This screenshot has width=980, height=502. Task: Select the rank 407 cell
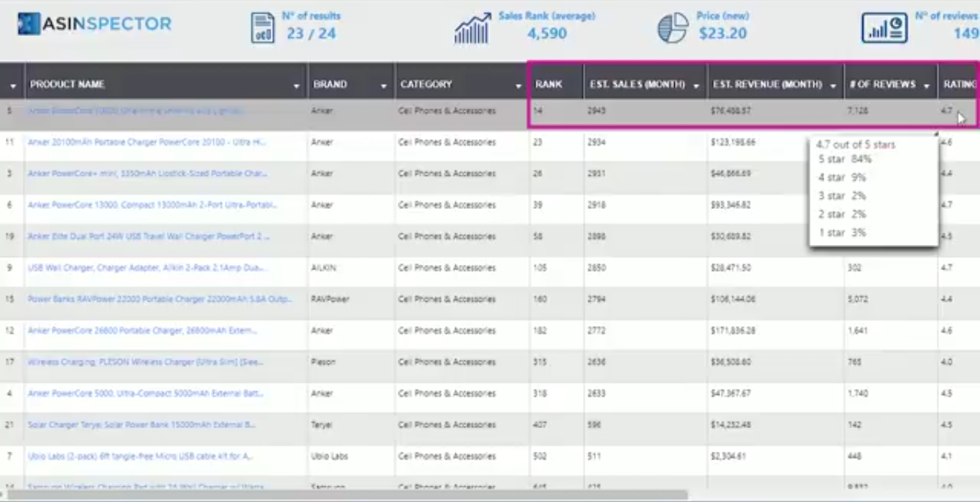coord(540,424)
